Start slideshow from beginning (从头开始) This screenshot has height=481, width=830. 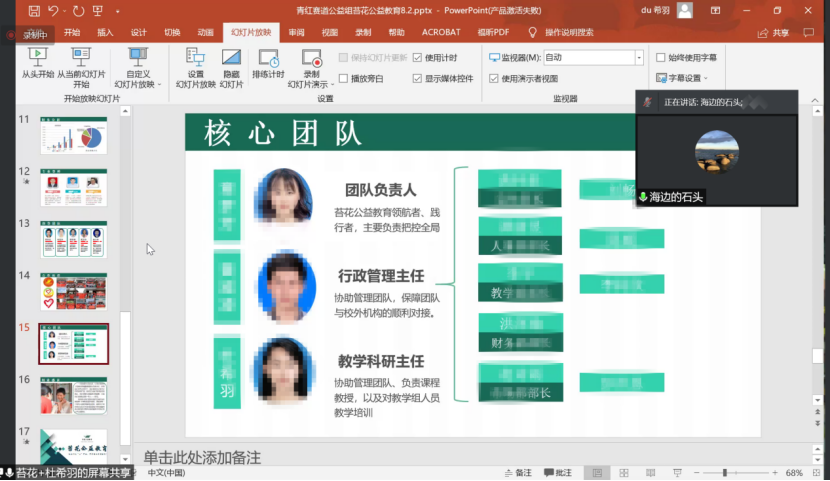pyautogui.click(x=37, y=62)
